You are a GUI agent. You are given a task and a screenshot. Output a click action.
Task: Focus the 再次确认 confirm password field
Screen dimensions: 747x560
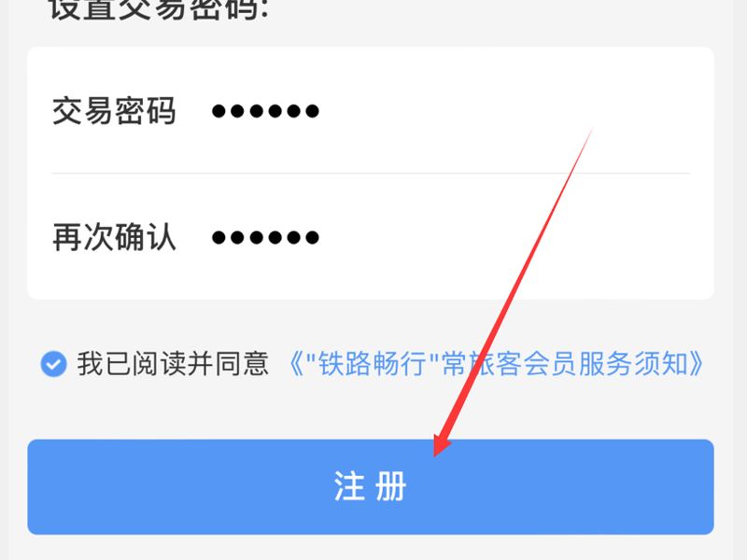(x=370, y=237)
